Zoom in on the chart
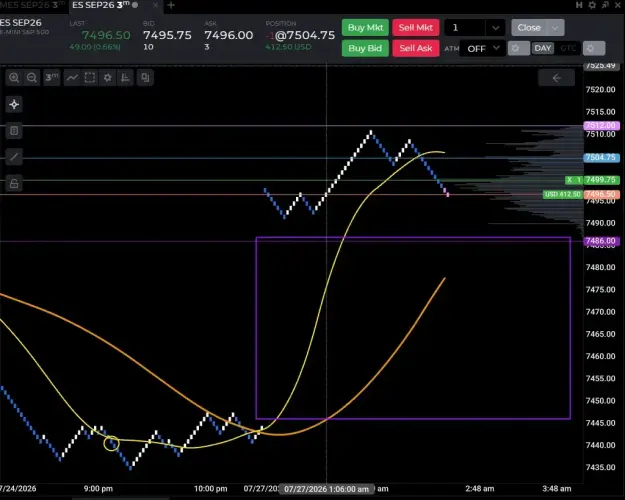Image resolution: width=625 pixels, height=500 pixels. 14,77
